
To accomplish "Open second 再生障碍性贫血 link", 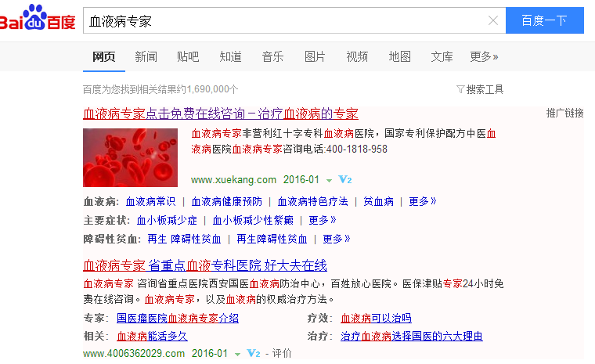I will click(x=272, y=239).
